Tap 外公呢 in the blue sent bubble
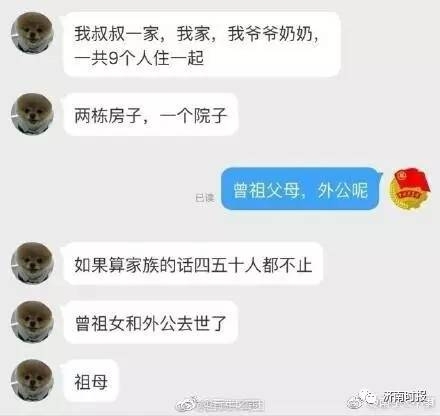Image resolution: width=440 pixels, height=416 pixels. point(343,190)
